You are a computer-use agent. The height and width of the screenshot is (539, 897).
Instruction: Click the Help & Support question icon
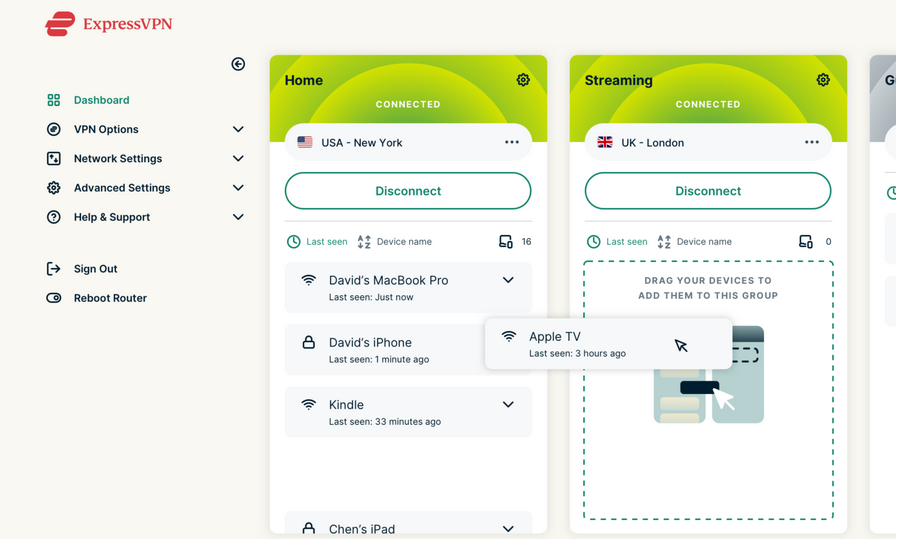point(54,217)
